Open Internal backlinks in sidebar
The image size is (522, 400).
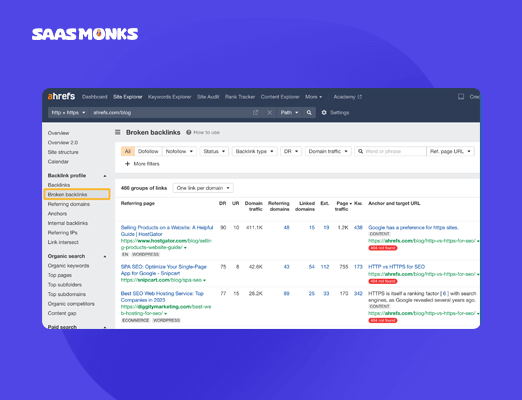coord(68,223)
